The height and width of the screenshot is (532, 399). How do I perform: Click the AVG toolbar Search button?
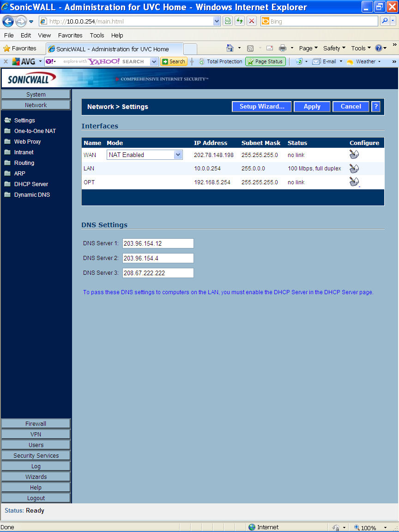coord(174,61)
